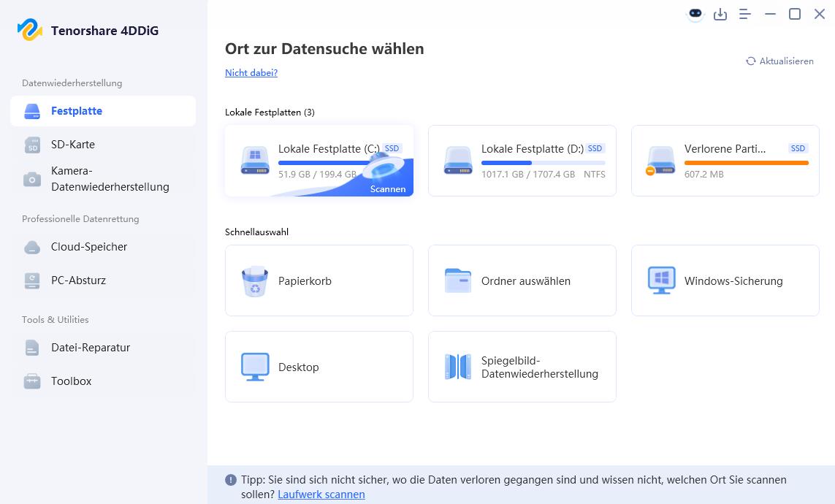Open the SD-Karte sidebar item
This screenshot has height=504, width=835.
pos(103,144)
